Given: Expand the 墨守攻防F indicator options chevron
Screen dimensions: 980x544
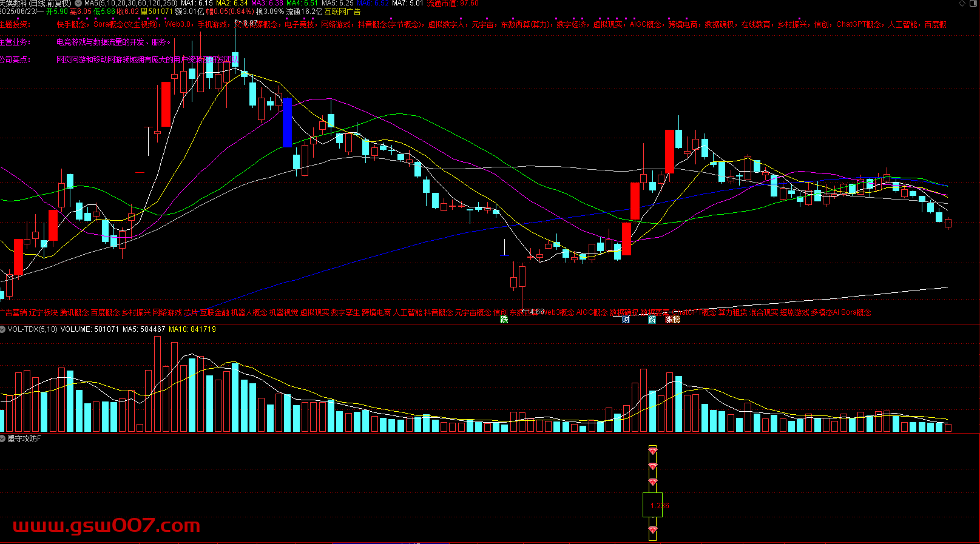Looking at the screenshot, I should (x=3, y=438).
